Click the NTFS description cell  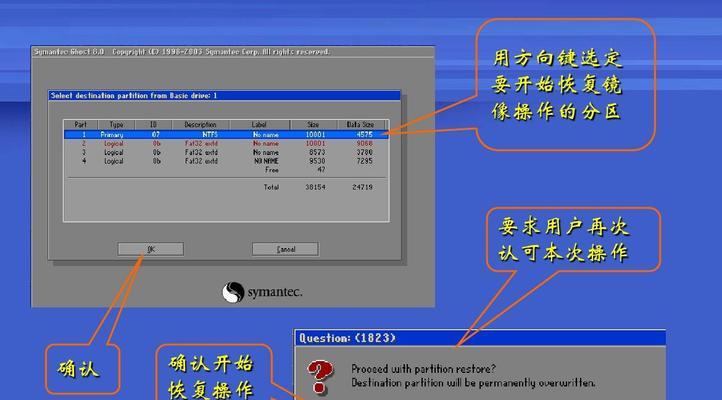[x=210, y=134]
